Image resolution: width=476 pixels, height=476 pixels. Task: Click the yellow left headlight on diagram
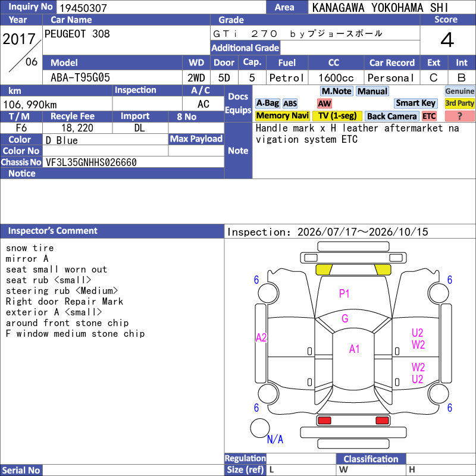(x=324, y=270)
